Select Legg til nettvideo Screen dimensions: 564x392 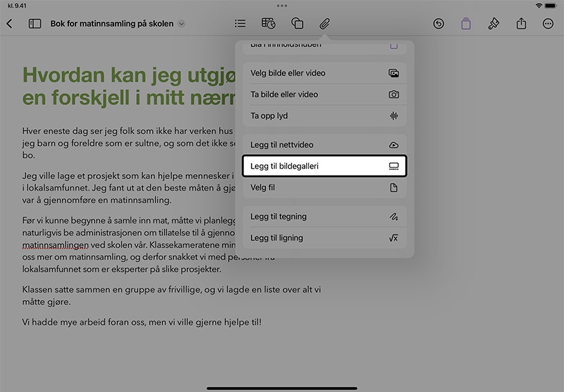(325, 144)
